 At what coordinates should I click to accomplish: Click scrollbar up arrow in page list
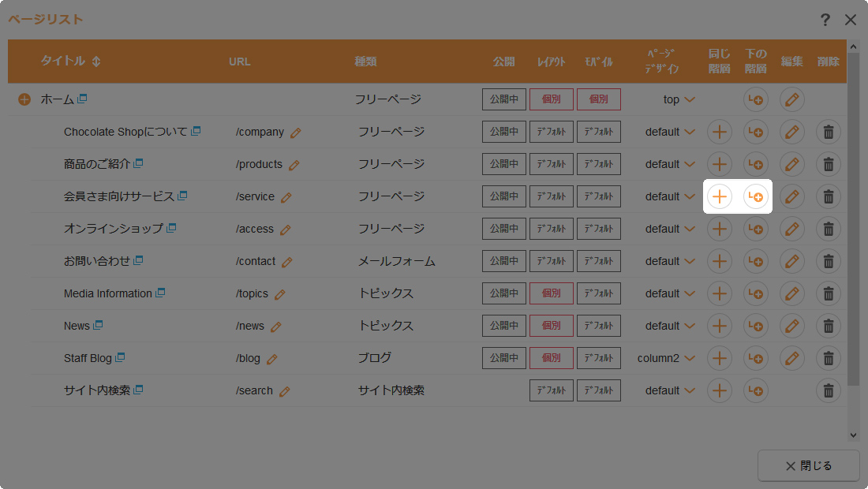pos(853,47)
